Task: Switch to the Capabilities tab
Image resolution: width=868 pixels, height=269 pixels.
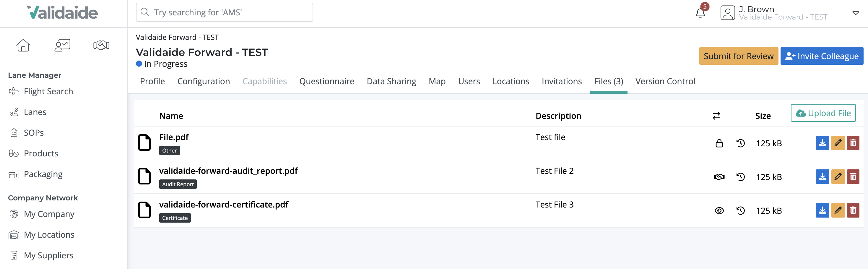Action: 264,81
